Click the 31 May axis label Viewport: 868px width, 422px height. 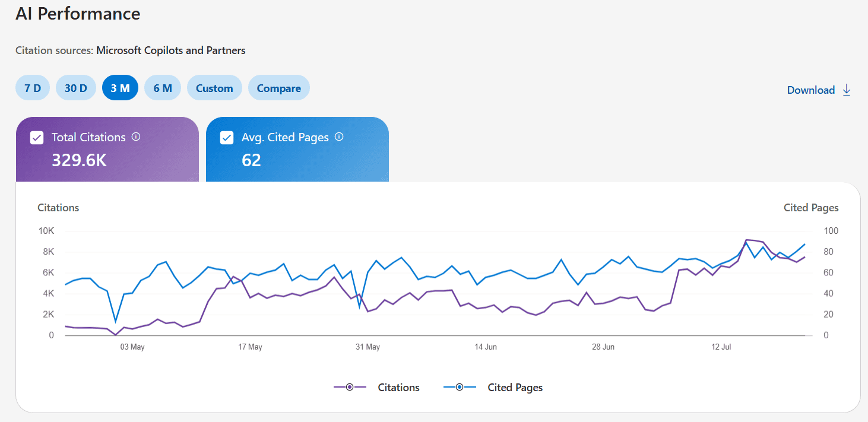click(x=368, y=347)
